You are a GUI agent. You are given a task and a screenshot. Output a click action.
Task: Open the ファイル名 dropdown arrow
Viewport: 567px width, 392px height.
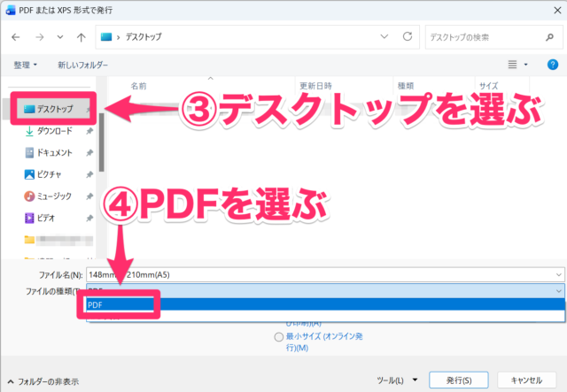(557, 274)
